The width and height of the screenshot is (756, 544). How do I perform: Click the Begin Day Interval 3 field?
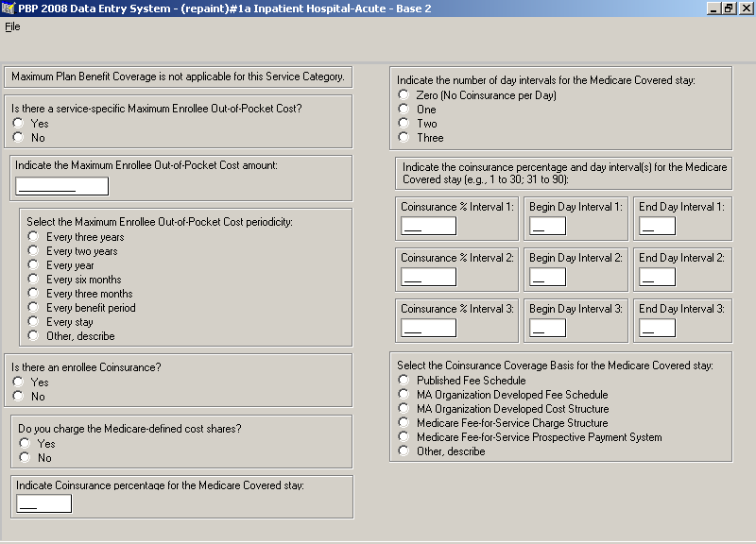[x=548, y=328]
